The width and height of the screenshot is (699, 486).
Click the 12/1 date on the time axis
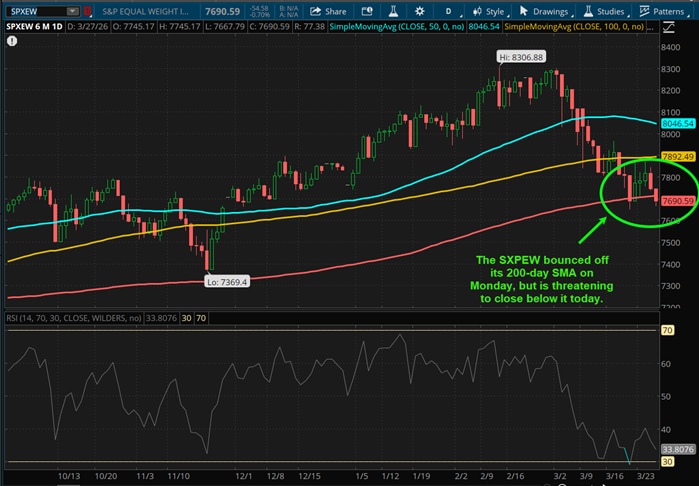pos(243,476)
